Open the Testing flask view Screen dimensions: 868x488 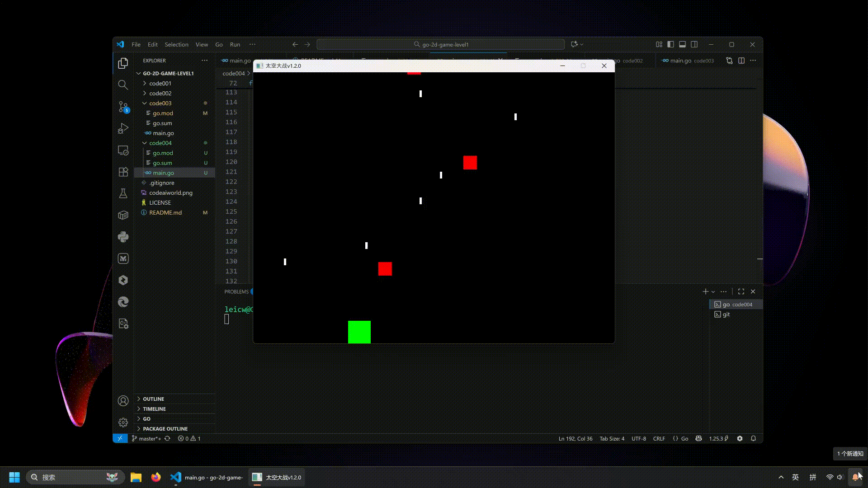coord(123,193)
